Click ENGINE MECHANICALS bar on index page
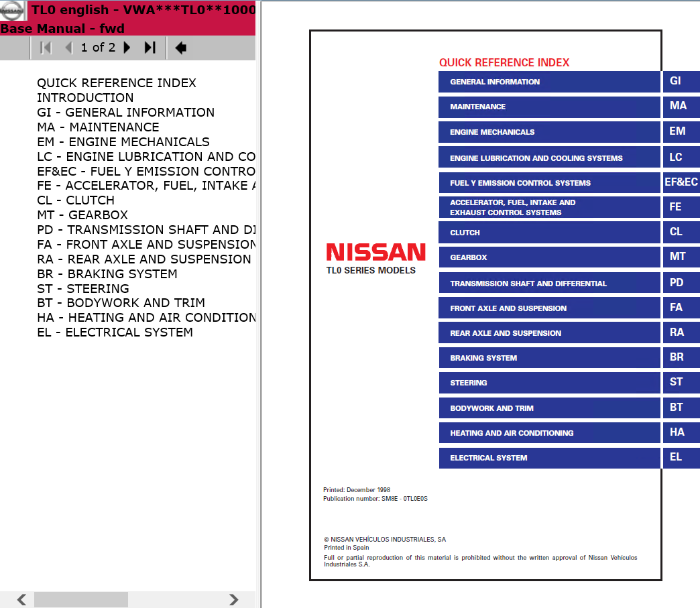700x608 pixels. pyautogui.click(x=549, y=132)
